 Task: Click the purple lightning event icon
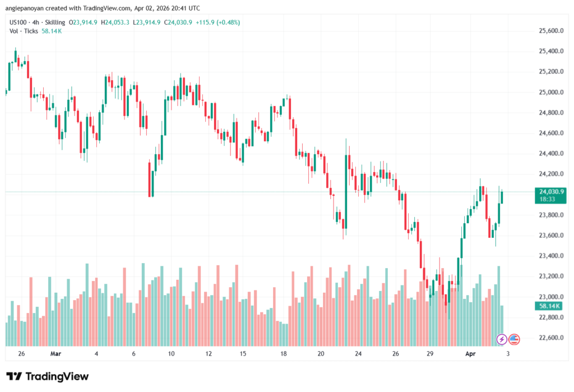click(x=502, y=339)
